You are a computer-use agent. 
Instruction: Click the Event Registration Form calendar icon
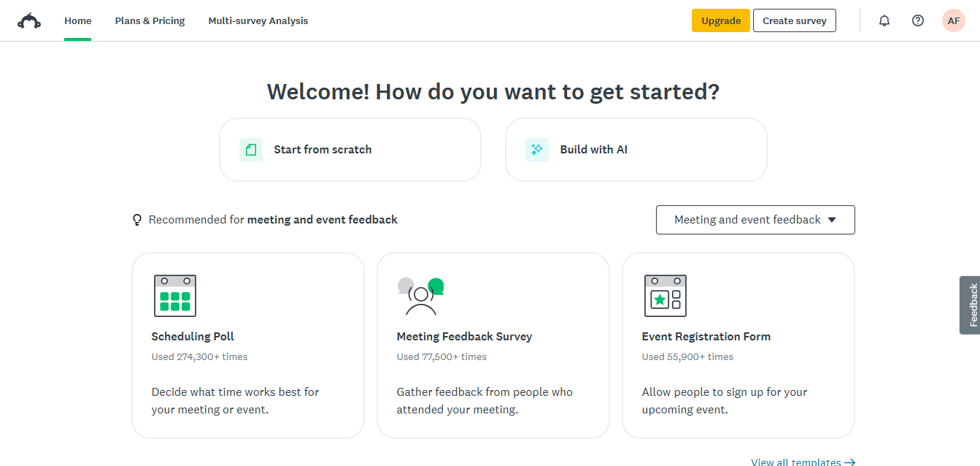665,296
